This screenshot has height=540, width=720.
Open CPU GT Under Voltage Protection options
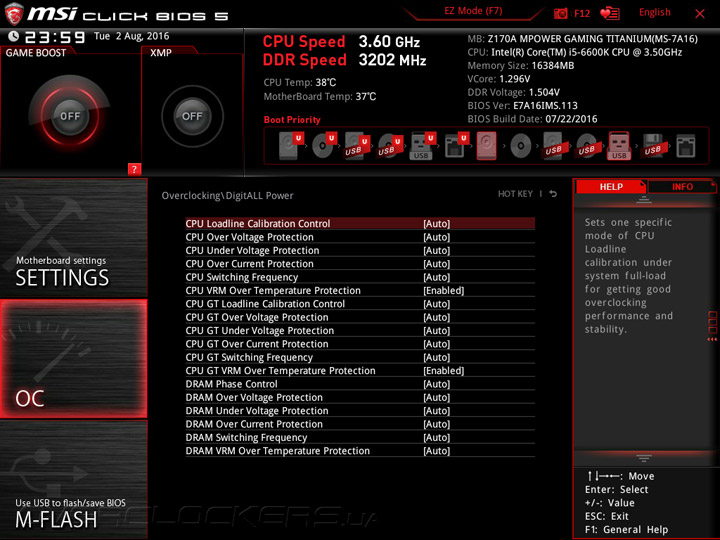coord(360,330)
